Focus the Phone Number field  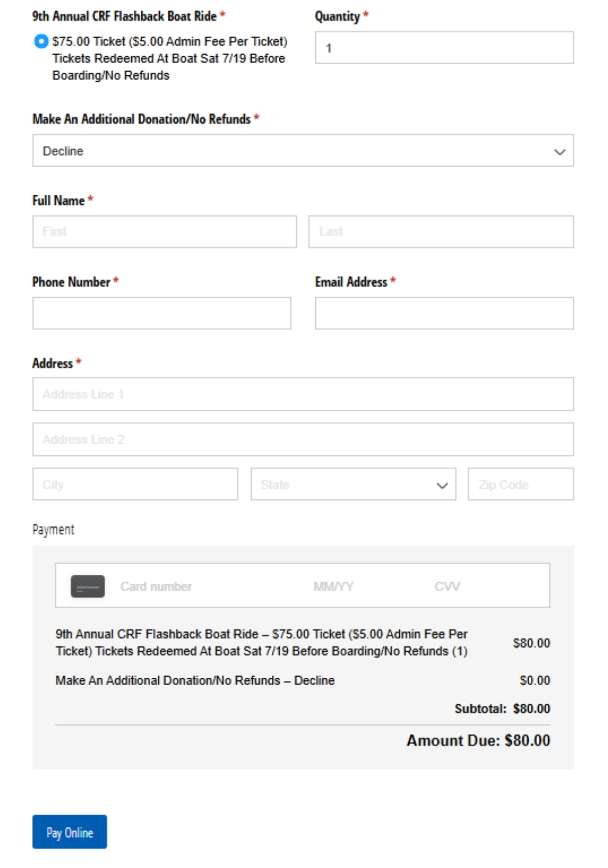(162, 314)
